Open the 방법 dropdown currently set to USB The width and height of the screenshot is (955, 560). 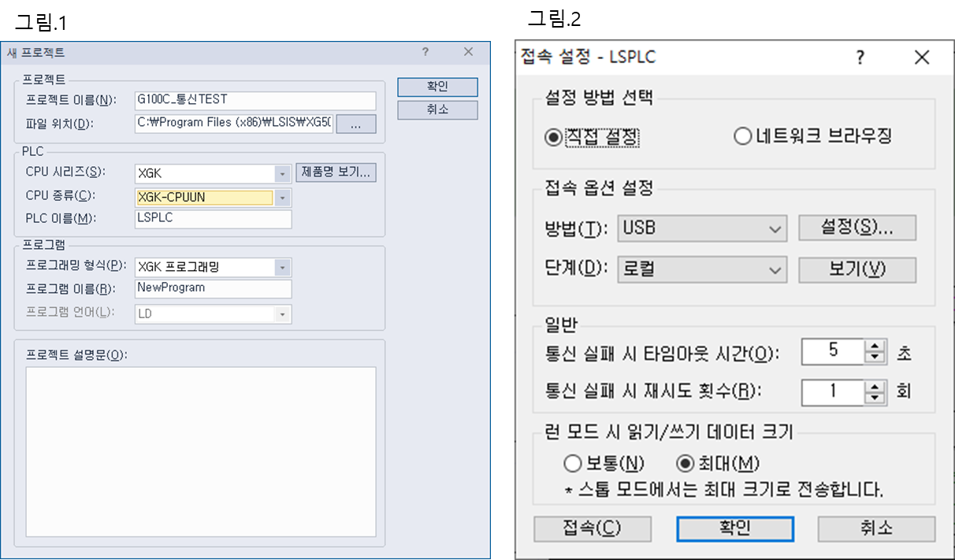tap(776, 228)
